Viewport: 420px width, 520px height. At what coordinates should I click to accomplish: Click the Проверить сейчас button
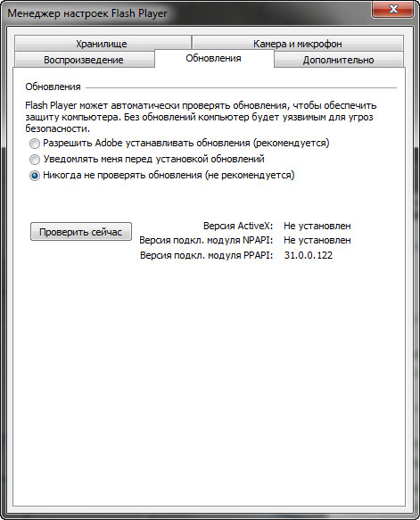click(81, 232)
